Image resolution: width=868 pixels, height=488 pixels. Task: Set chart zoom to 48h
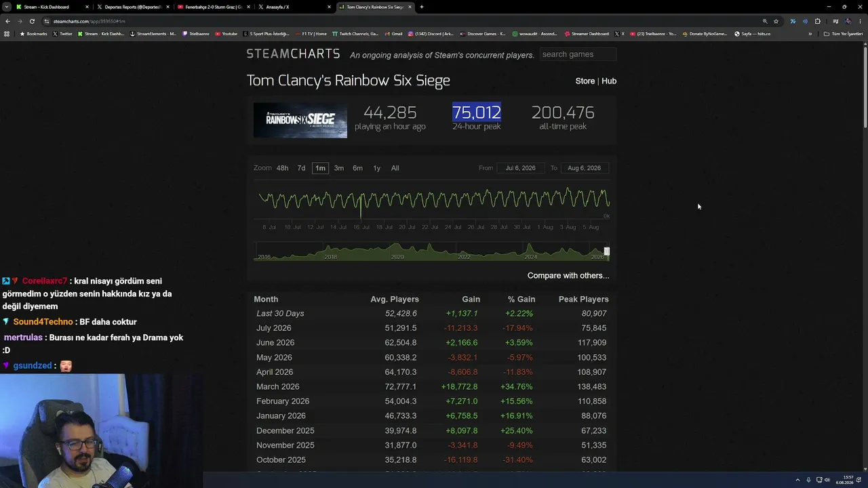click(x=282, y=168)
